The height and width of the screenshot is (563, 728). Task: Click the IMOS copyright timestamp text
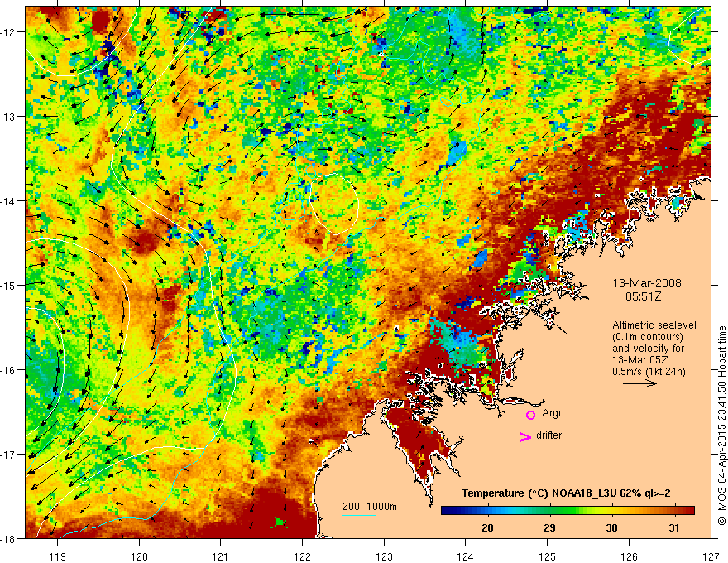click(722, 426)
